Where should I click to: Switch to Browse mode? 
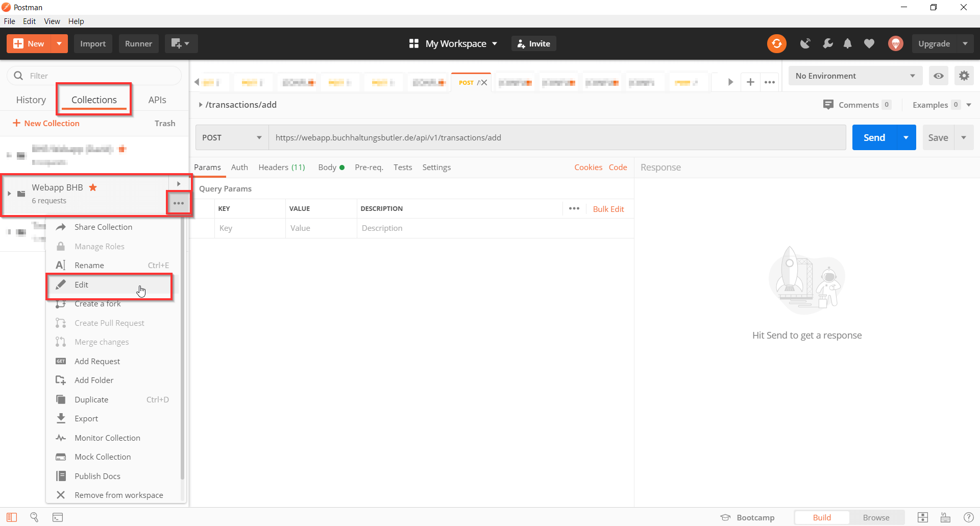coord(876,517)
